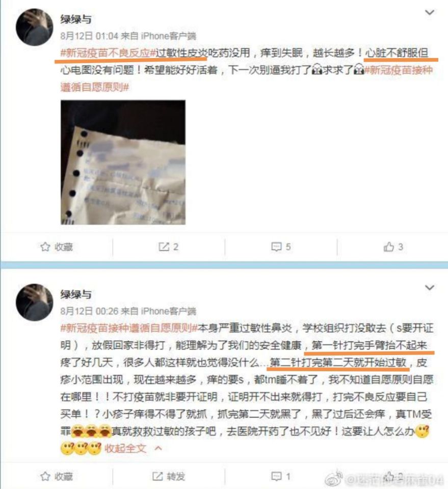
Task: Expand the chevron menu on second post
Action: 430,287
